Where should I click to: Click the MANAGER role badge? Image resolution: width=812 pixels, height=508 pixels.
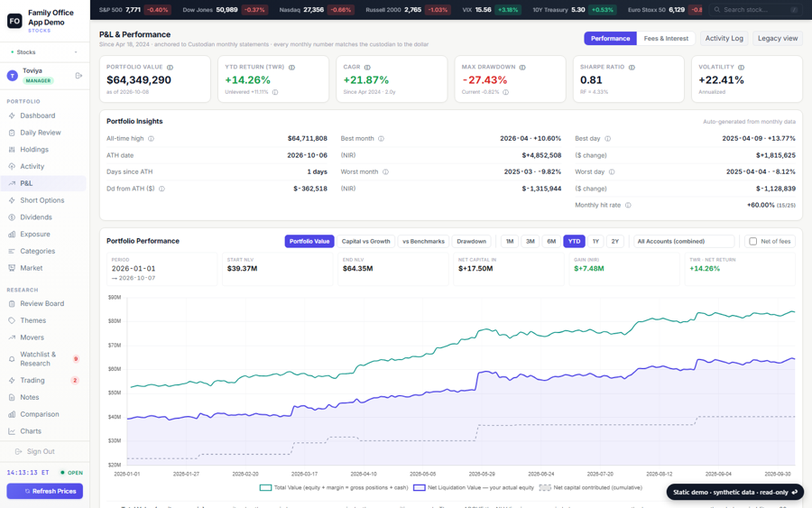coord(38,81)
